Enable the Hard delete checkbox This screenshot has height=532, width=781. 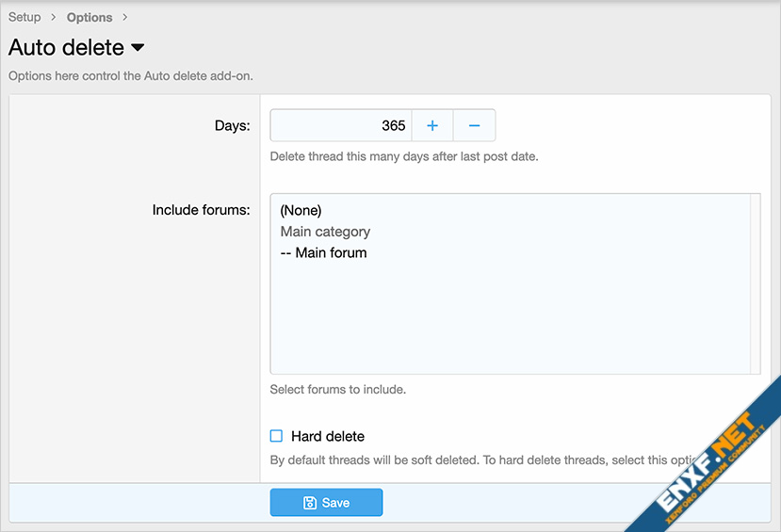coord(276,436)
